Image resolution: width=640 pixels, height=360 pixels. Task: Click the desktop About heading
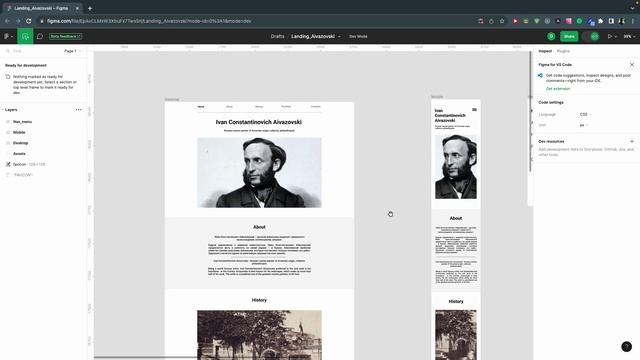259,227
